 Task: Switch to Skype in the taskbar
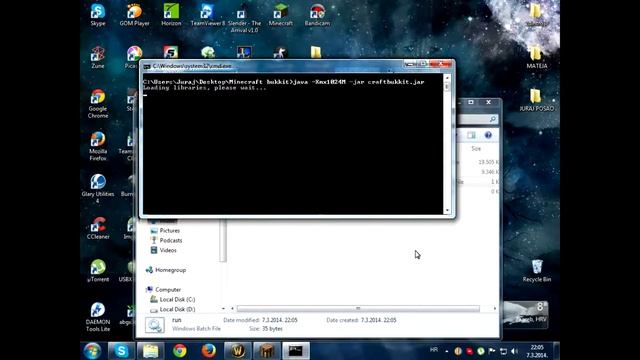(x=121, y=351)
